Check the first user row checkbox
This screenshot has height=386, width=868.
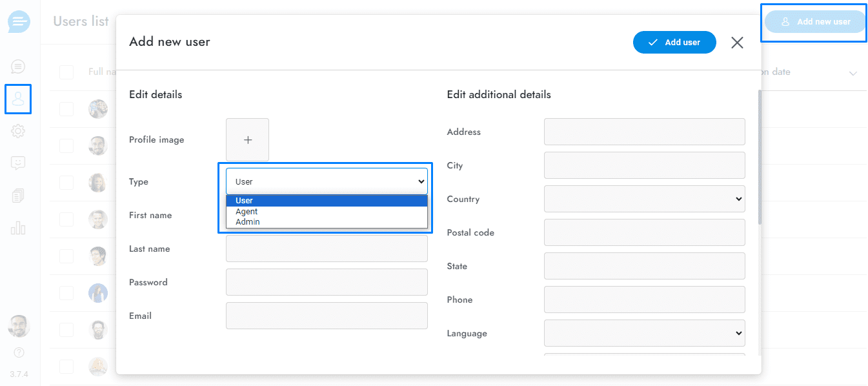(66, 109)
